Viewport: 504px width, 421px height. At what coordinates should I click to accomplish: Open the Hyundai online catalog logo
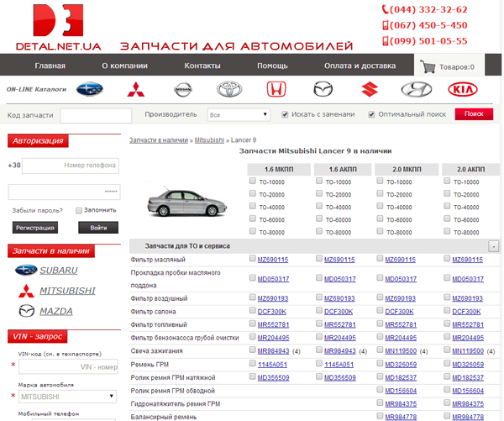pyautogui.click(x=417, y=89)
